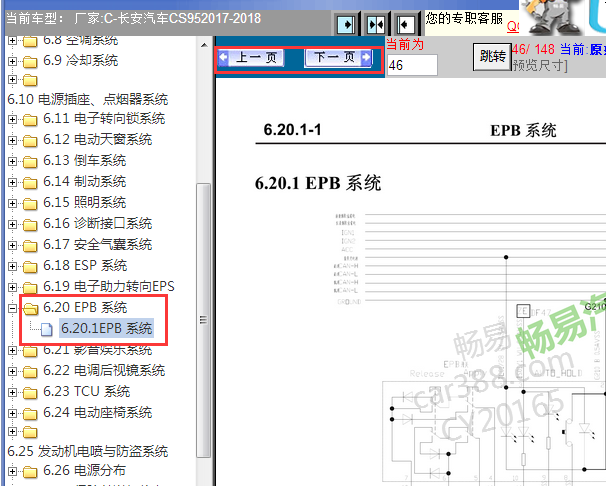Go to previous page with 上一页

point(252,58)
